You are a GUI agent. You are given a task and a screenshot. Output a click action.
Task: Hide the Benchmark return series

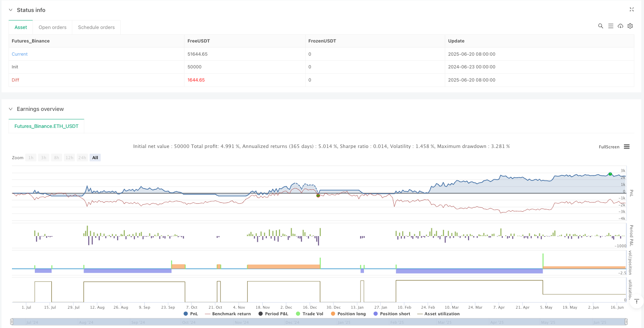228,314
